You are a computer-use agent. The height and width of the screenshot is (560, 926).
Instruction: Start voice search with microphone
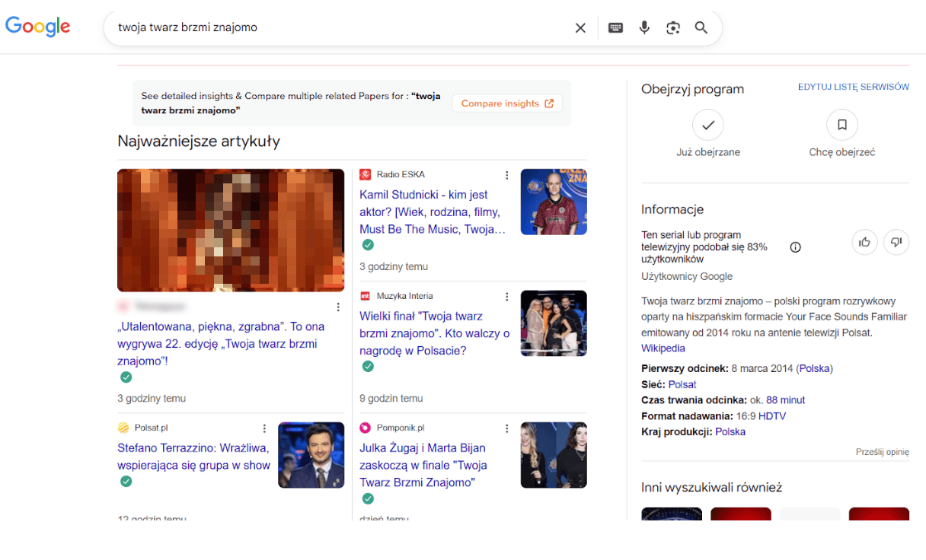coord(644,28)
